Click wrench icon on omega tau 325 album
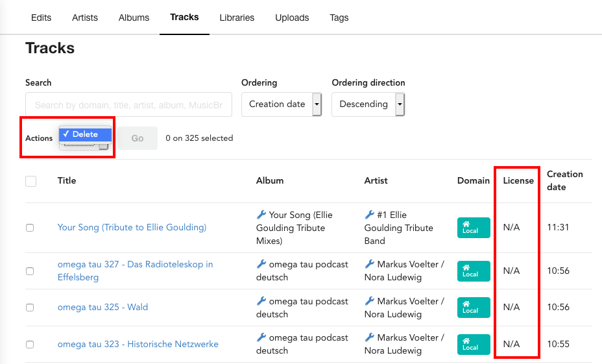 (x=261, y=301)
